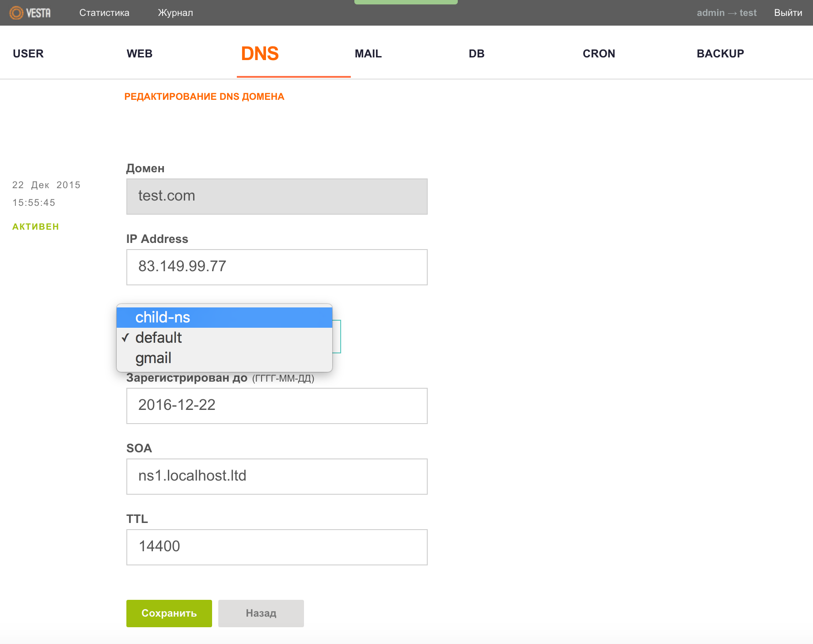Click the Домен field with test.com
This screenshot has width=813, height=644.
pos(277,197)
